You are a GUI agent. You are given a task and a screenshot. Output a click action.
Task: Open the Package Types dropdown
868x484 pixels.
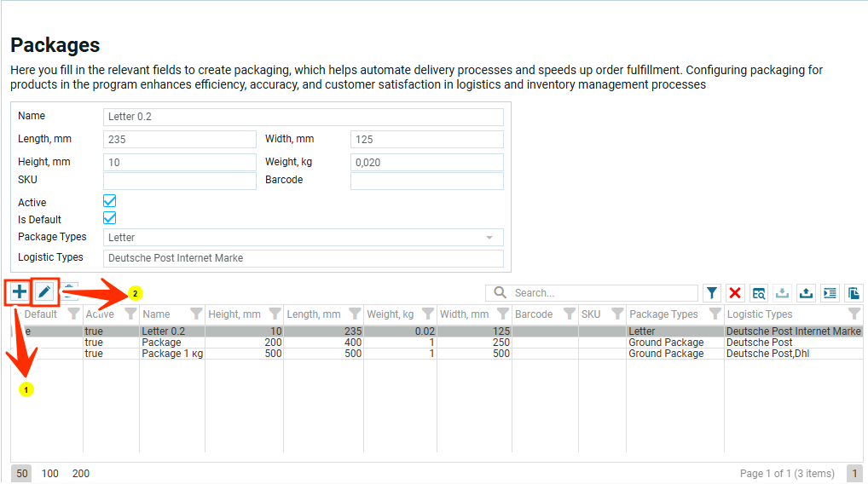[489, 238]
